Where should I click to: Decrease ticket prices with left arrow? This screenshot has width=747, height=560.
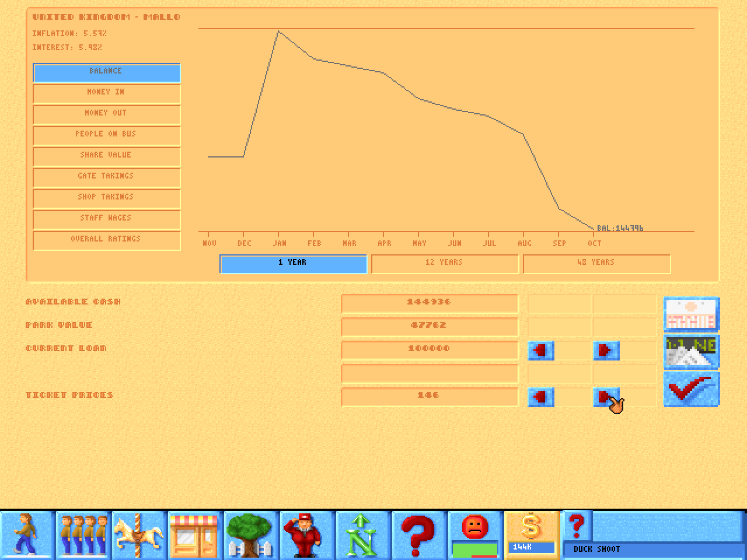point(541,397)
